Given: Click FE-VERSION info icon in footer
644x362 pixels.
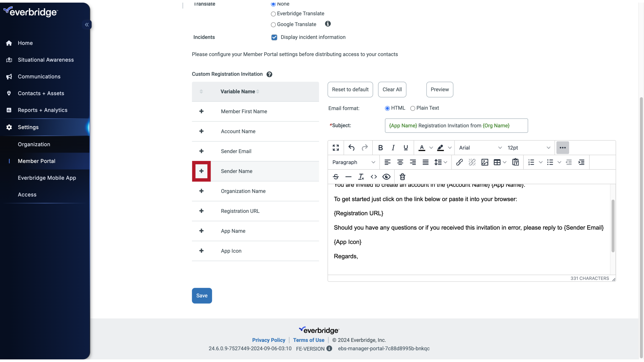Looking at the screenshot, I should 329,349.
